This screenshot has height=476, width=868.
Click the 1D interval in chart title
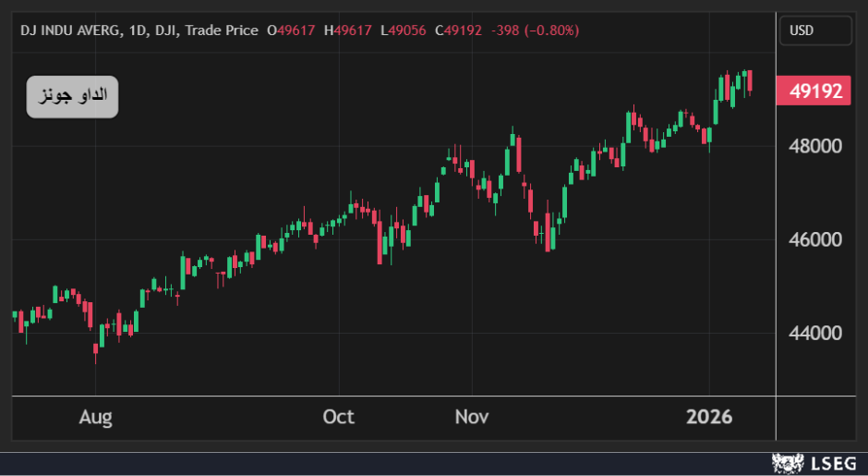click(x=139, y=31)
